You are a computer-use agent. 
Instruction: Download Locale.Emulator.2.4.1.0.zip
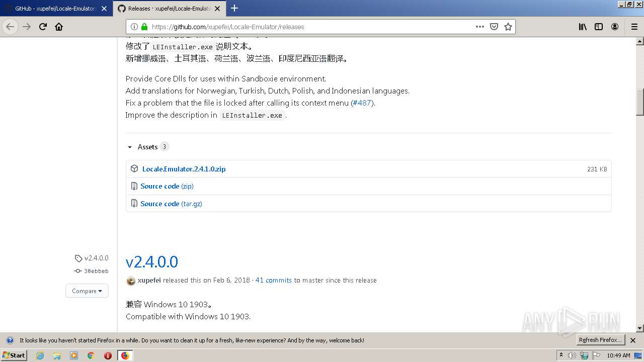(x=184, y=169)
